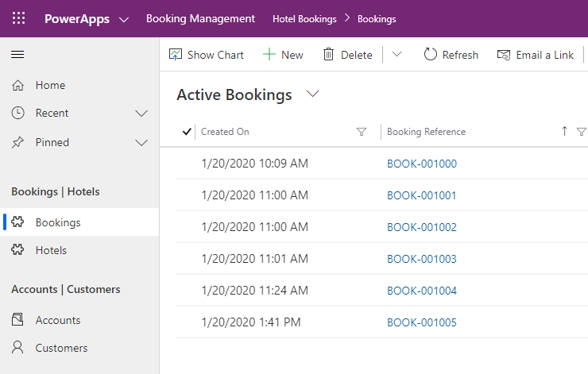Click the Recent label in sidebar

tap(52, 113)
